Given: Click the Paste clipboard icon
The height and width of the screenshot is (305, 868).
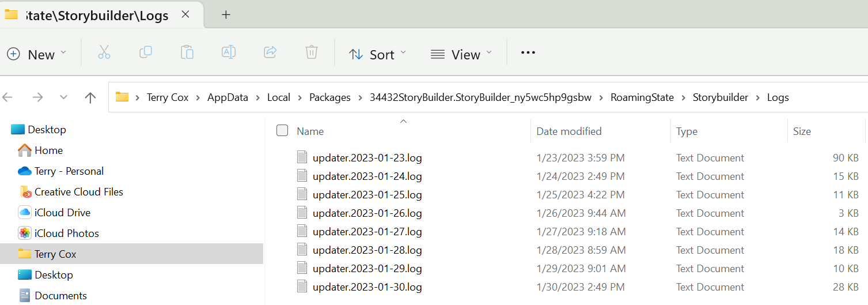Looking at the screenshot, I should click(187, 52).
